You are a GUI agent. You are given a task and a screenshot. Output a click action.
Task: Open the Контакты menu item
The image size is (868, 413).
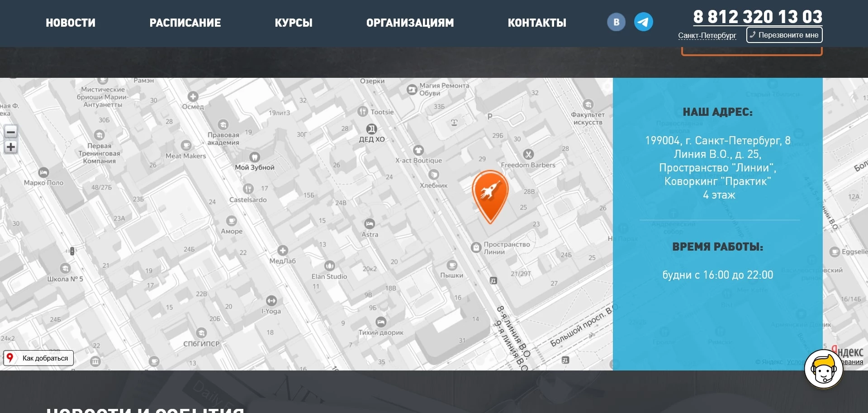click(537, 23)
